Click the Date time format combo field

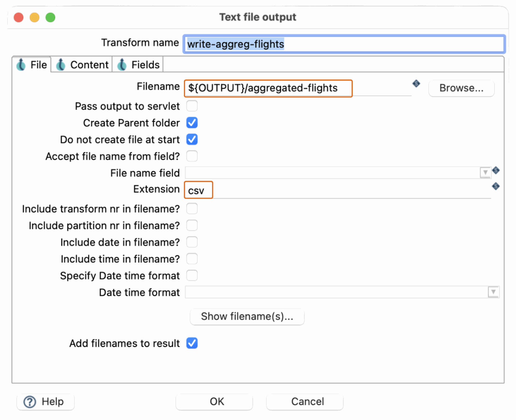pyautogui.click(x=342, y=292)
